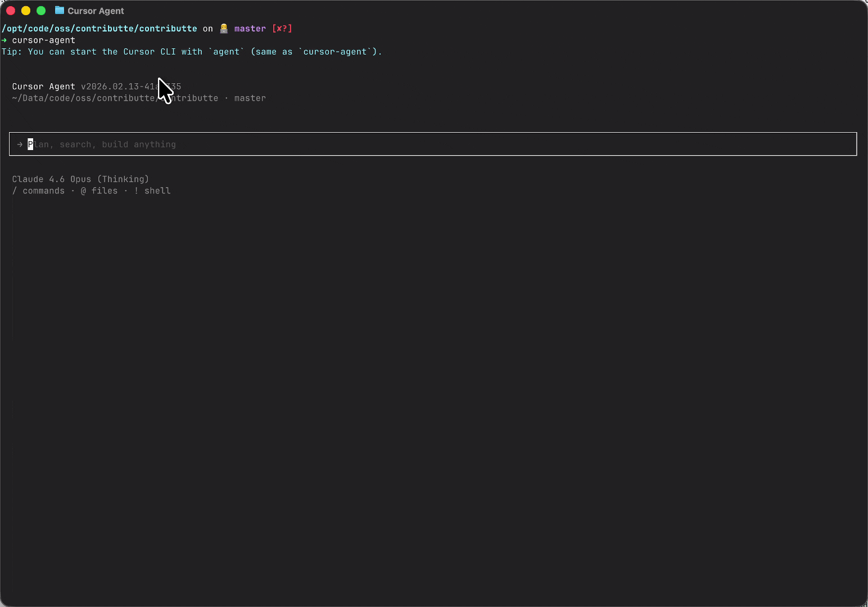Click the '! shell' hint

(x=152, y=191)
